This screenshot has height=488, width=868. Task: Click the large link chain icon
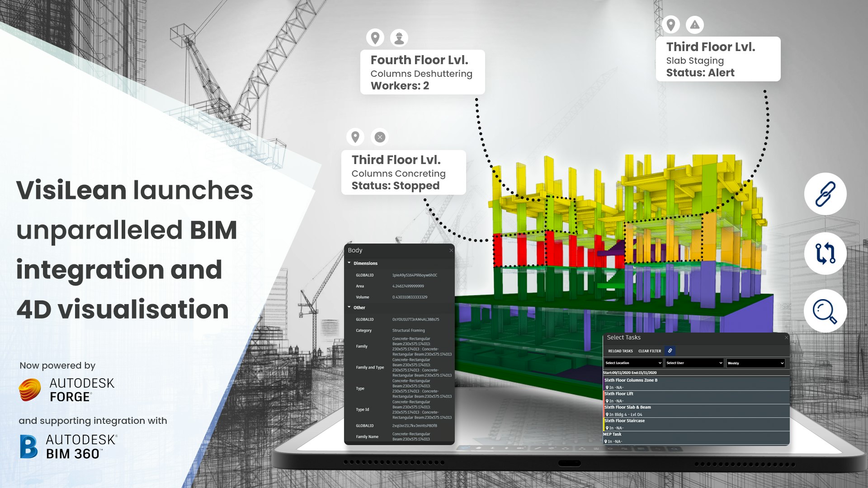pos(825,194)
